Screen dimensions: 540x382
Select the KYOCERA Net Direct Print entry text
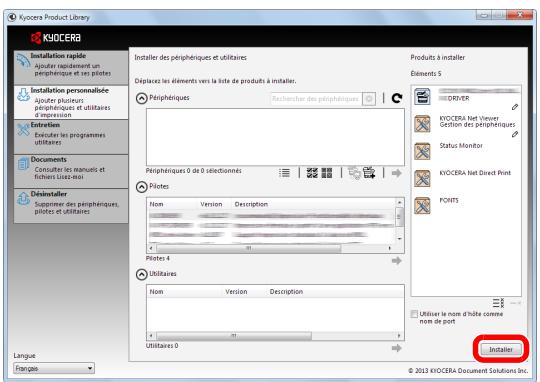point(475,173)
